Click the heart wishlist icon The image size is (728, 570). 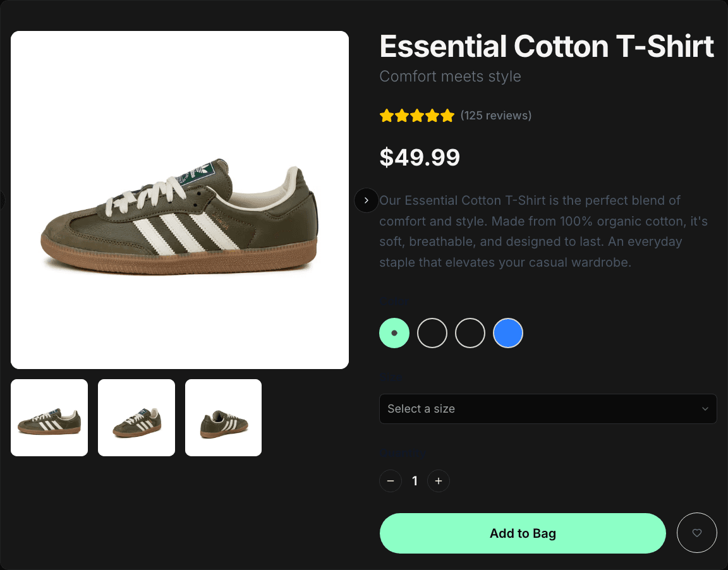pyautogui.click(x=697, y=533)
